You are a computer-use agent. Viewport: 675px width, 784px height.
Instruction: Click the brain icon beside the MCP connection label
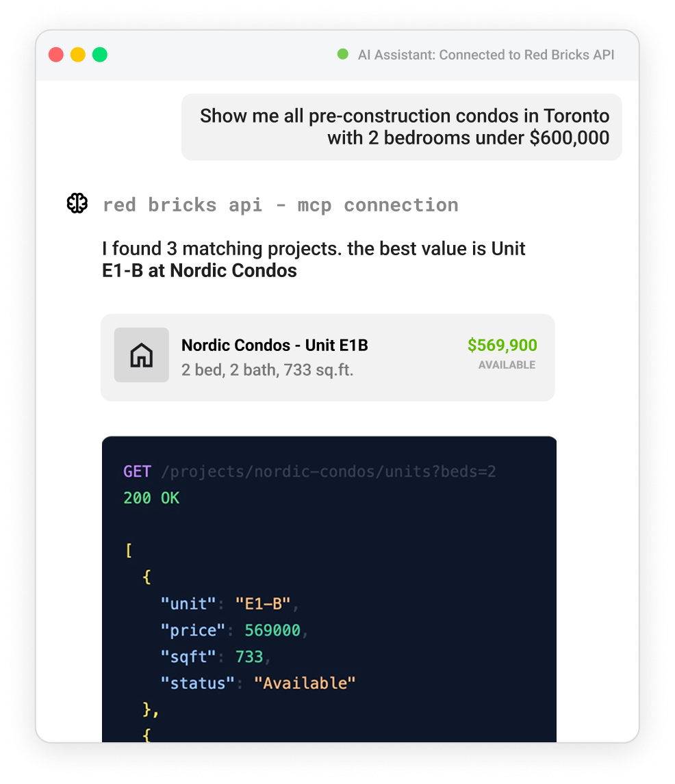[77, 204]
